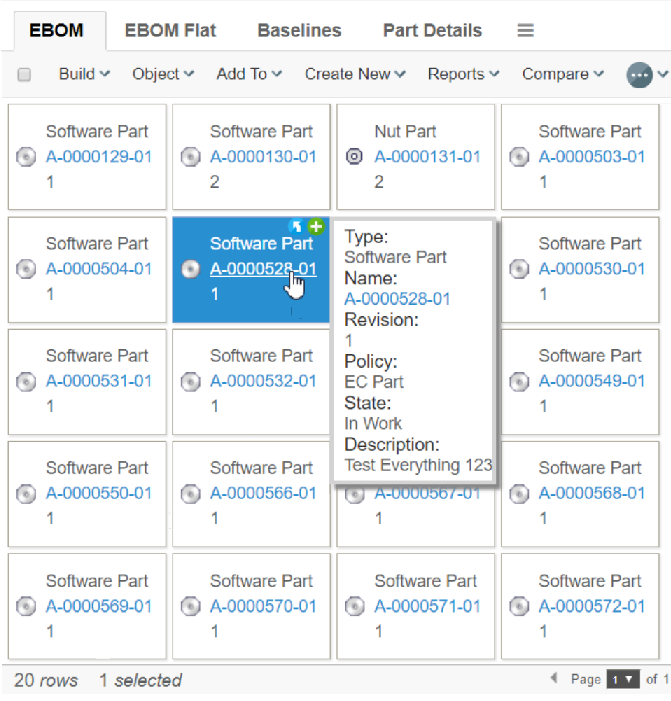The width and height of the screenshot is (671, 701).
Task: Open the A-0000130-01 part link
Action: pyautogui.click(x=263, y=156)
